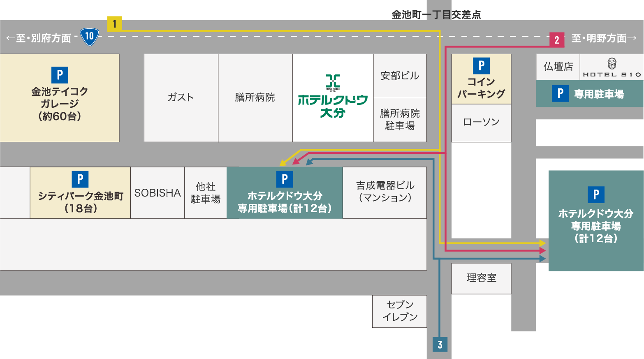Click the (約60台) capacity text
Image resolution: width=644 pixels, height=359 pixels.
(60, 116)
